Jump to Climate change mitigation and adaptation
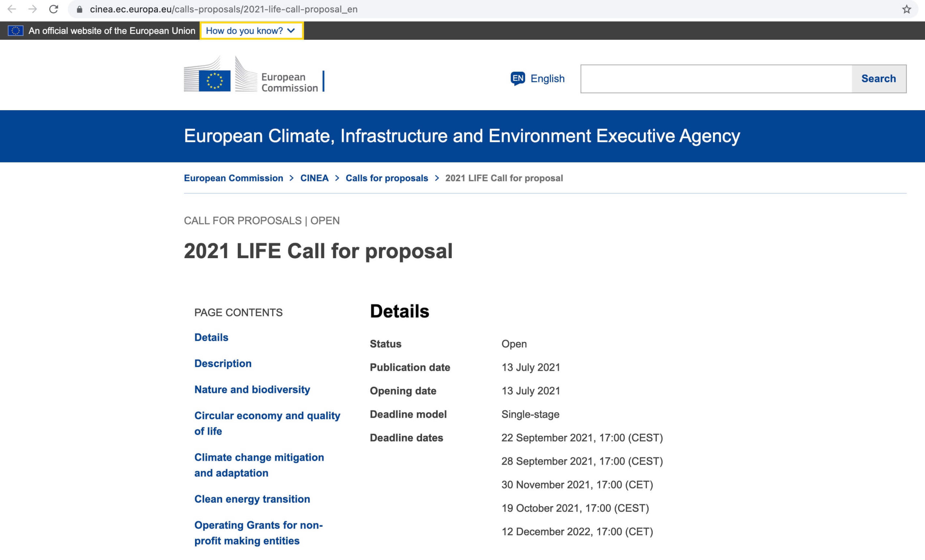The width and height of the screenshot is (925, 560). [x=259, y=465]
